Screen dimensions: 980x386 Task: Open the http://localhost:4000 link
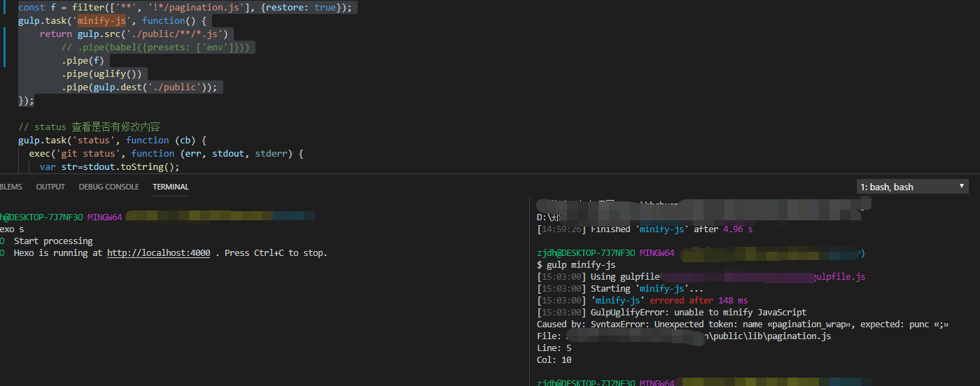pyautogui.click(x=158, y=253)
